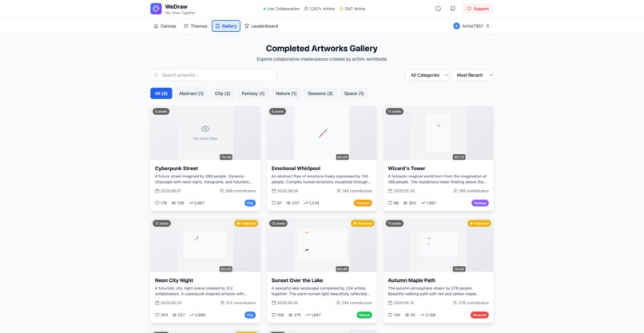Filter by Space (1) category chip
The width and height of the screenshot is (644, 333).
click(354, 93)
